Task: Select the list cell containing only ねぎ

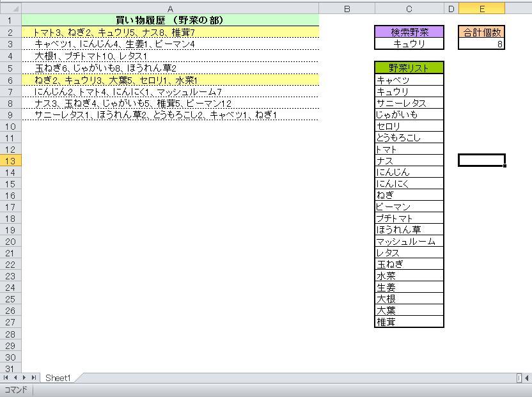Action: (x=409, y=195)
